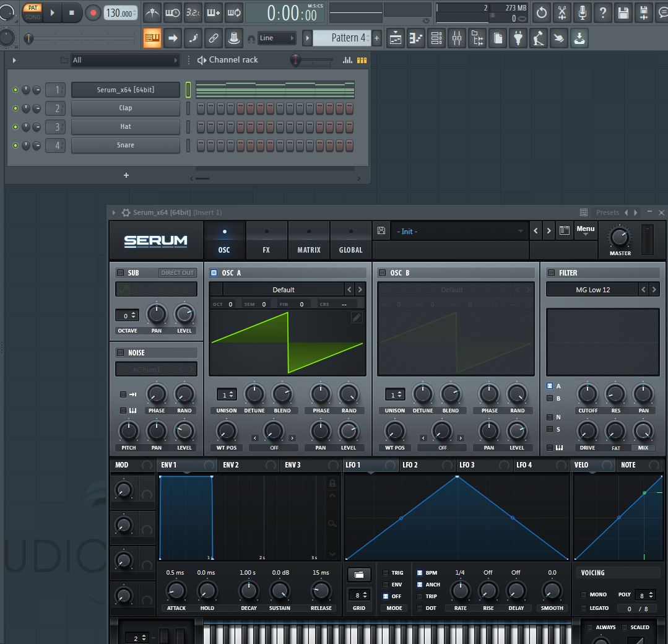
Task: Switch to Serum MATRIX tab
Action: [x=309, y=240]
